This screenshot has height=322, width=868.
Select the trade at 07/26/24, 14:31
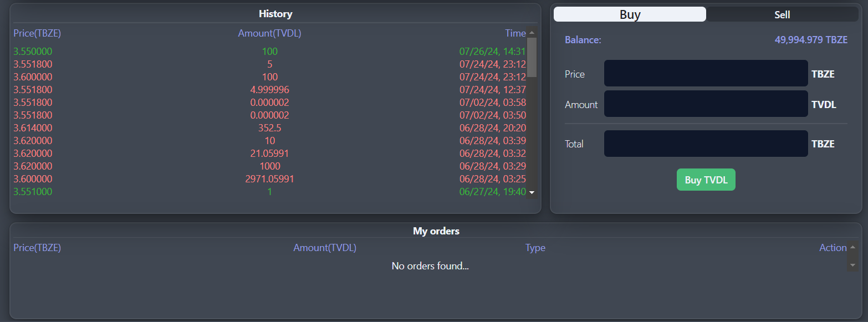(492, 52)
